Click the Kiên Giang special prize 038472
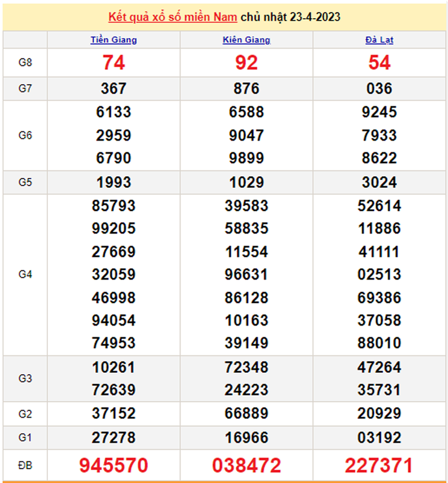This screenshot has height=483, width=448. coord(246,465)
